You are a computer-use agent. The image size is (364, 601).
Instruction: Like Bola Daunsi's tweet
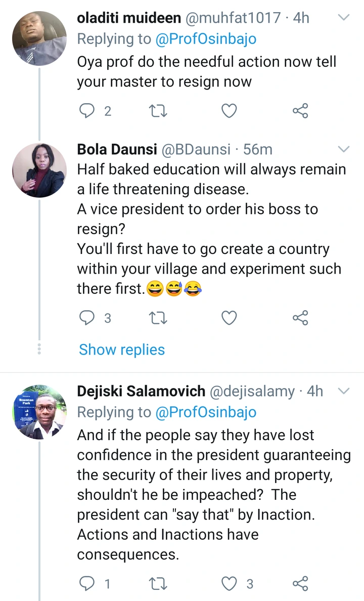point(230,318)
